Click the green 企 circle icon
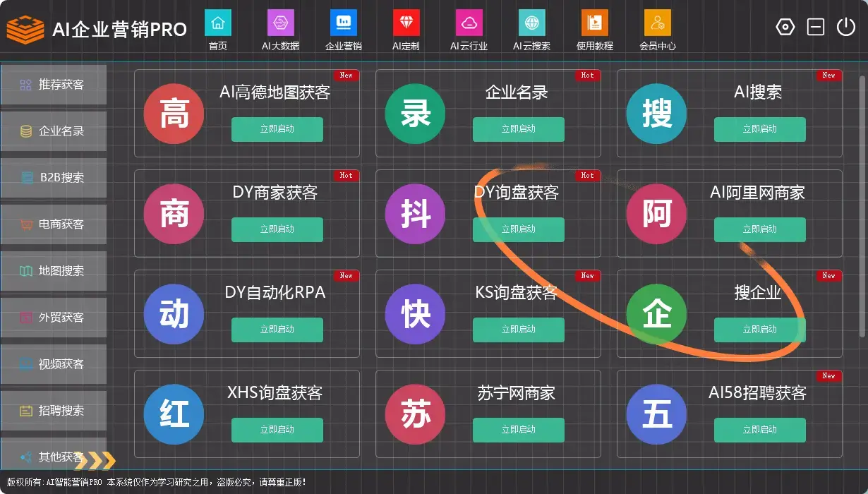The height and width of the screenshot is (494, 868). [656, 314]
